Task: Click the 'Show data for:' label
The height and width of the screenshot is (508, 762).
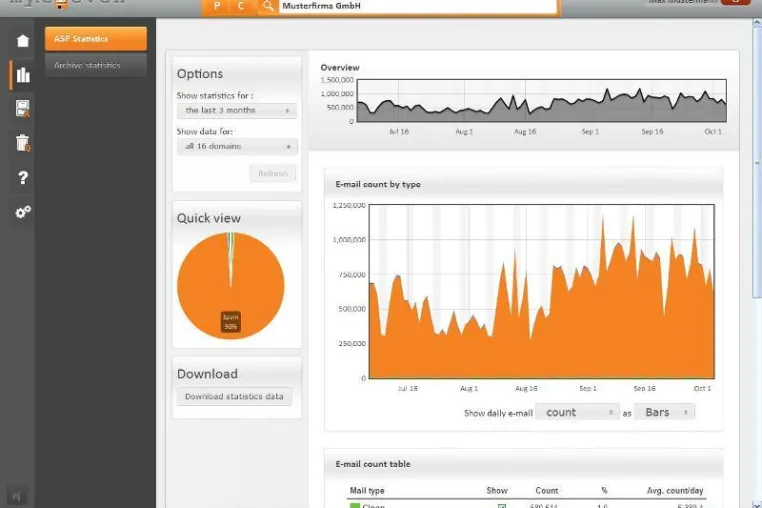Action: [x=205, y=131]
